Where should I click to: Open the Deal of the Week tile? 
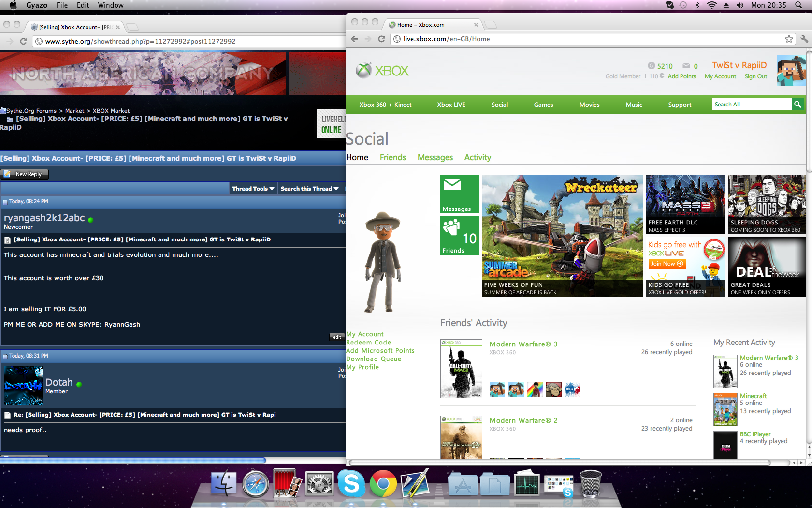pyautogui.click(x=767, y=267)
